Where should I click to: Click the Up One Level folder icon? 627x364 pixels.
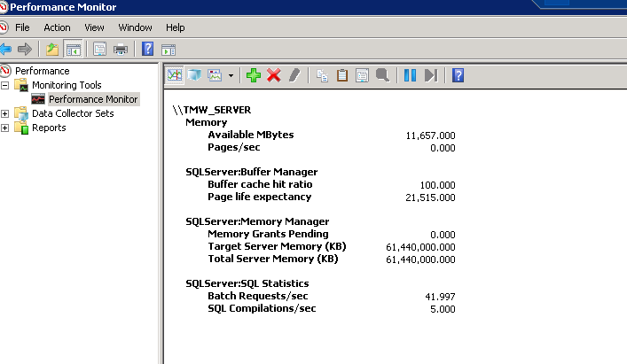point(52,50)
